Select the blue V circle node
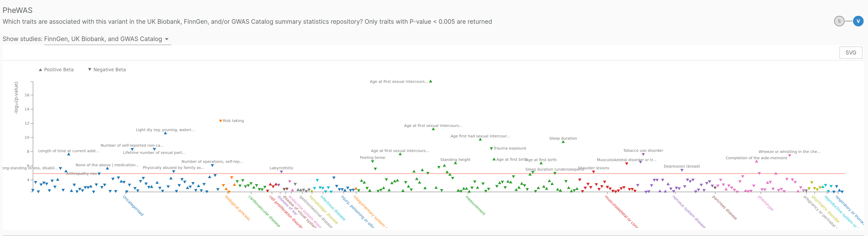Image resolution: width=868 pixels, height=236 pixels. (x=858, y=21)
